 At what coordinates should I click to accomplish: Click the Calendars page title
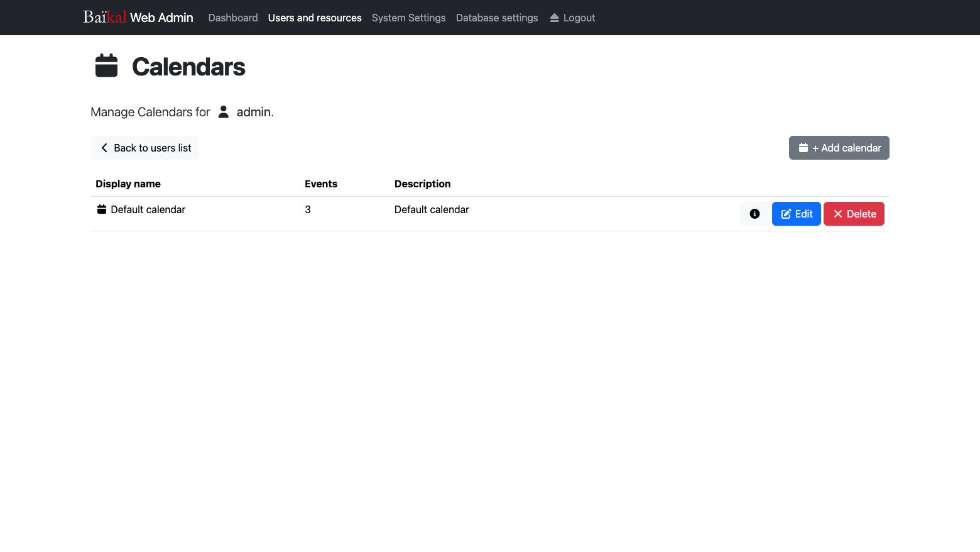(188, 67)
